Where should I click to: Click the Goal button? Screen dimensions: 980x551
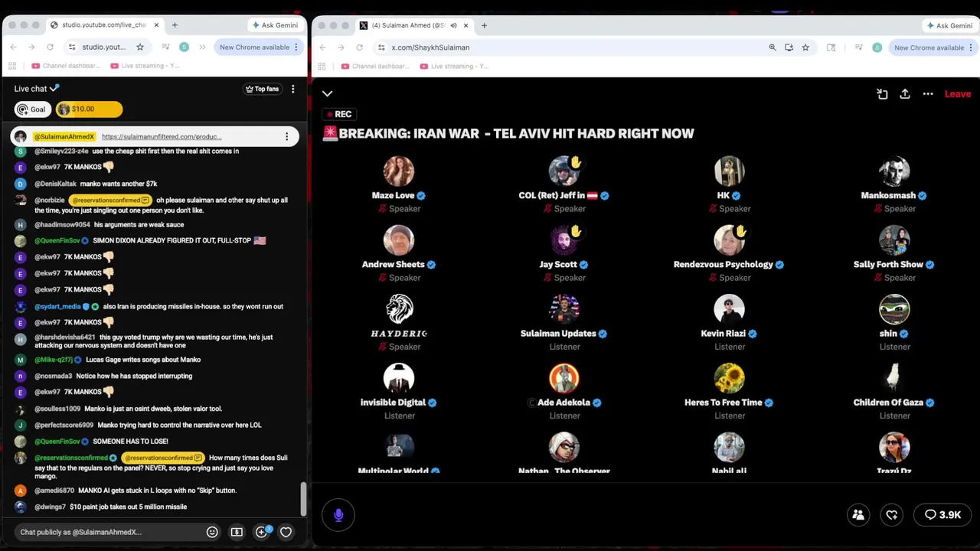click(33, 109)
